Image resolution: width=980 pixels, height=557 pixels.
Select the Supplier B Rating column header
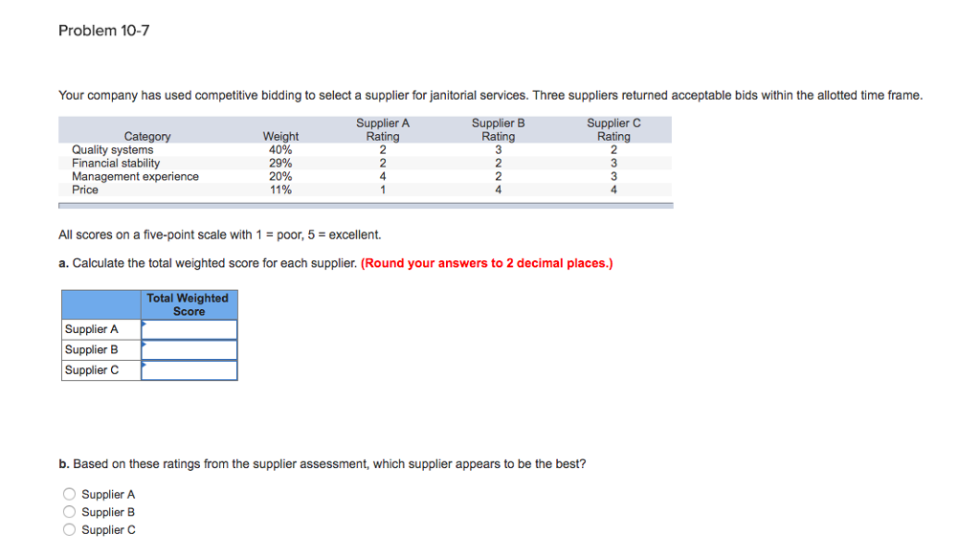(x=498, y=130)
